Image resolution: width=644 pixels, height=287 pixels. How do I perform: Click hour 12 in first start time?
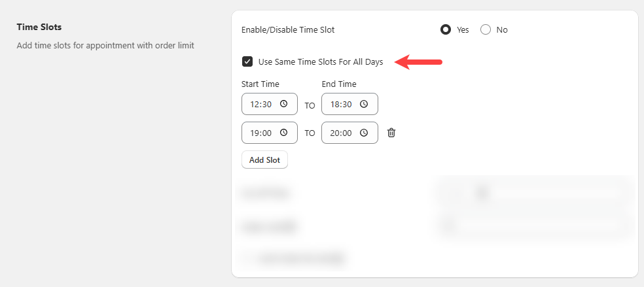(x=255, y=104)
